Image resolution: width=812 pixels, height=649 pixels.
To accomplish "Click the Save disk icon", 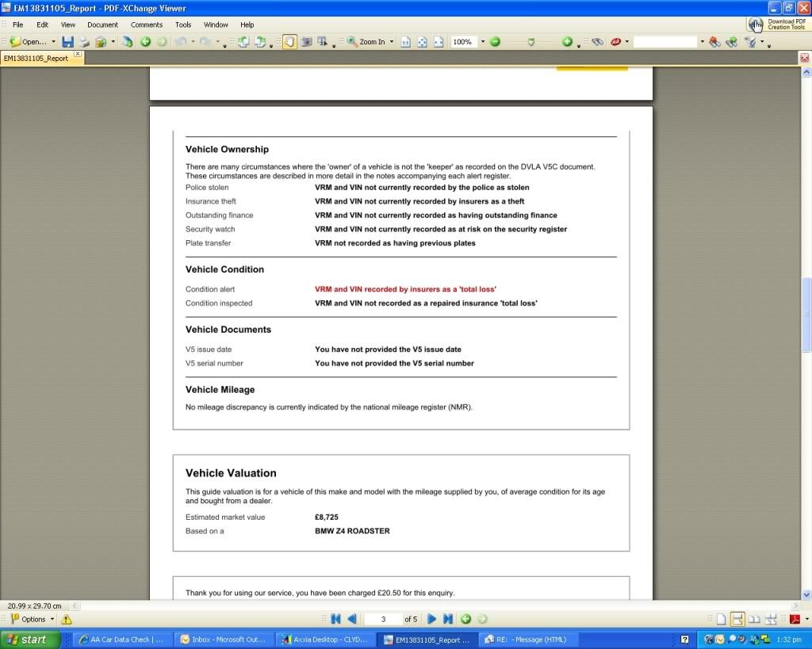I will [x=67, y=42].
